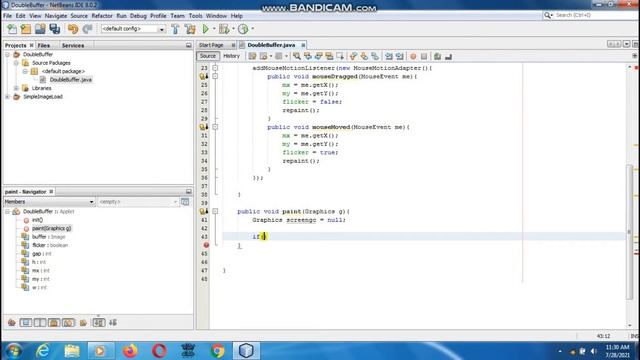Switch to the Start Page tab
Viewport: 640px width, 360px height.
point(211,45)
